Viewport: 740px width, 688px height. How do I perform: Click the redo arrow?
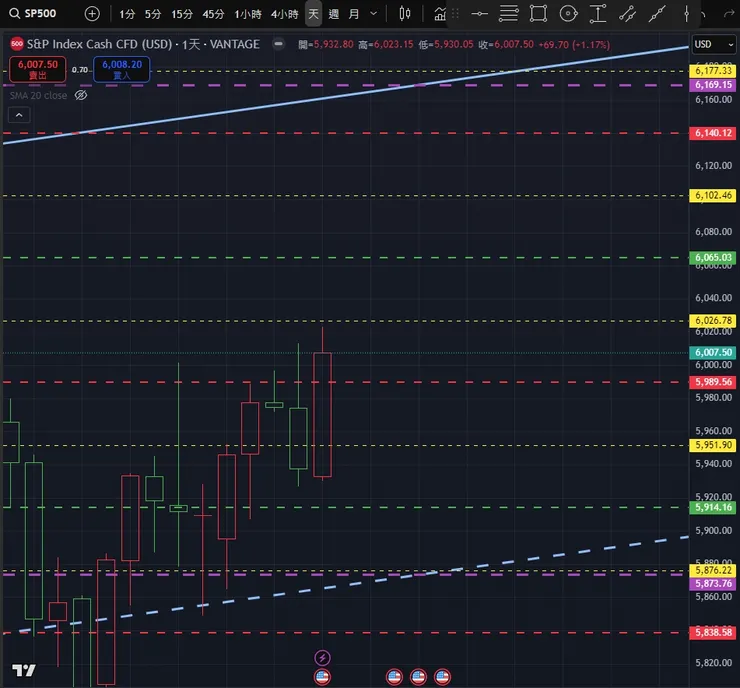(x=729, y=14)
